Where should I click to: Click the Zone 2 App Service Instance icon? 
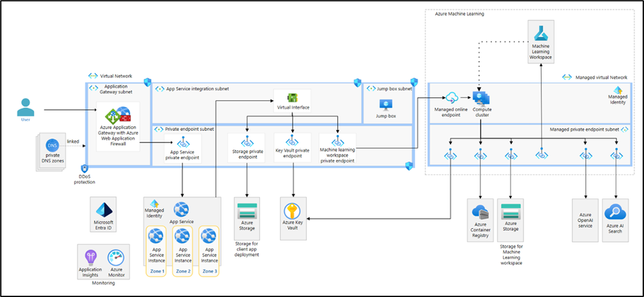coord(182,236)
